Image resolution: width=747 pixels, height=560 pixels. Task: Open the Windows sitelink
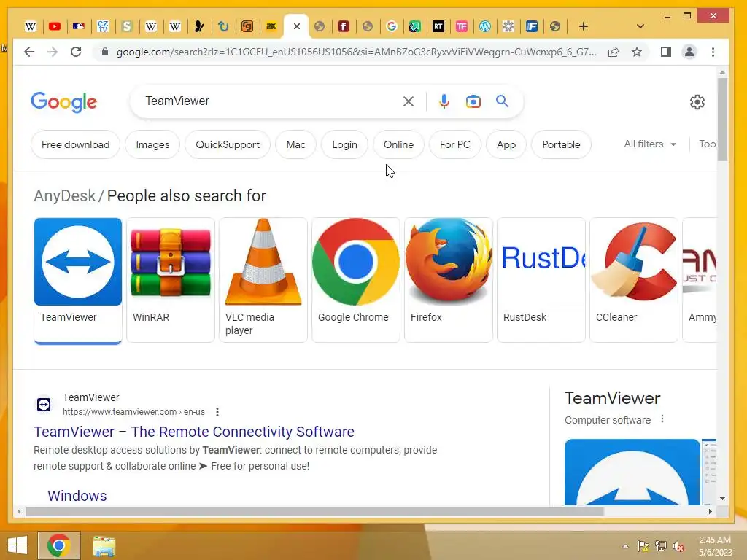point(77,496)
